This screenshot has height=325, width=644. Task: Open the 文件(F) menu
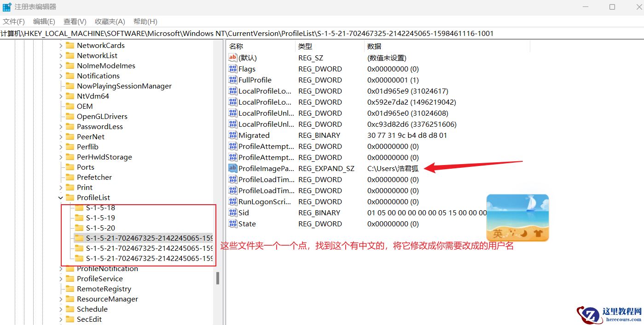[x=14, y=21]
